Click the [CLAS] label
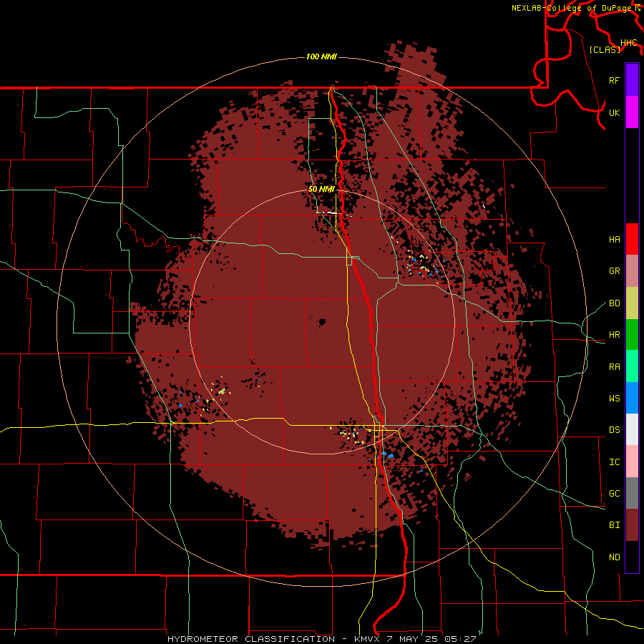This screenshot has height=644, width=644. 605,49
